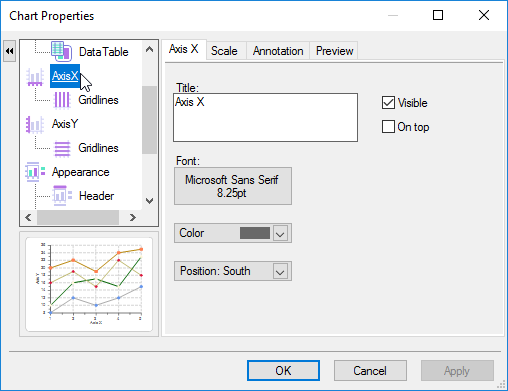Click the AxisY chart icon
The image size is (508, 391).
35,124
